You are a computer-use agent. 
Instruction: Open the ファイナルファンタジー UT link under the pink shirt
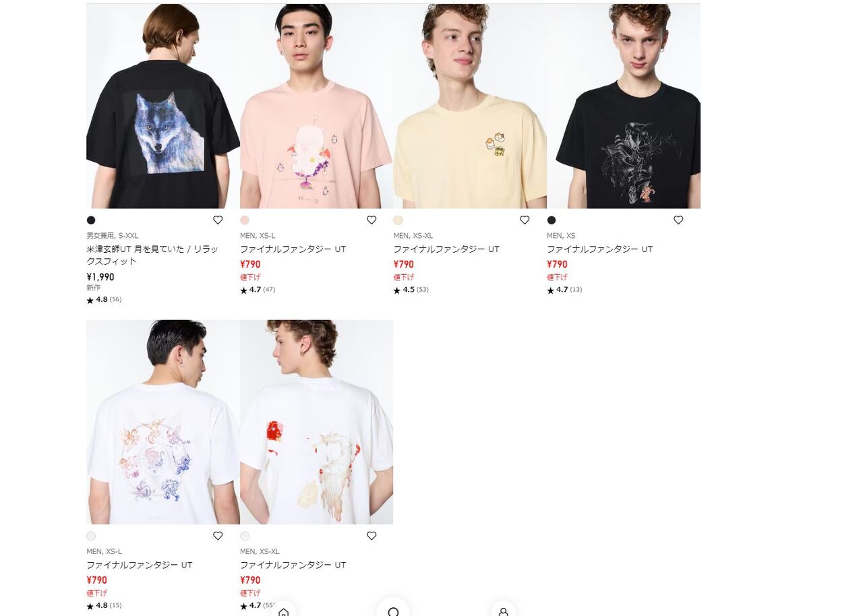click(x=293, y=249)
